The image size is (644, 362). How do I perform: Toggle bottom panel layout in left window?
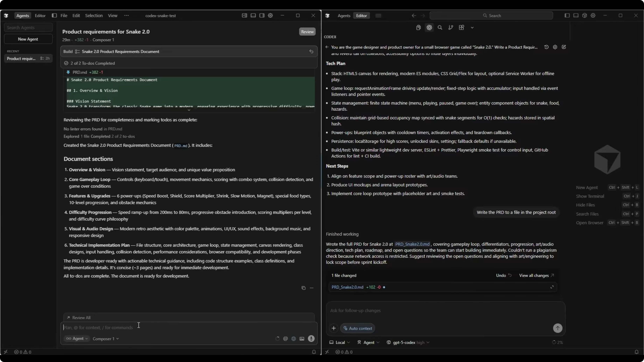coord(253,16)
